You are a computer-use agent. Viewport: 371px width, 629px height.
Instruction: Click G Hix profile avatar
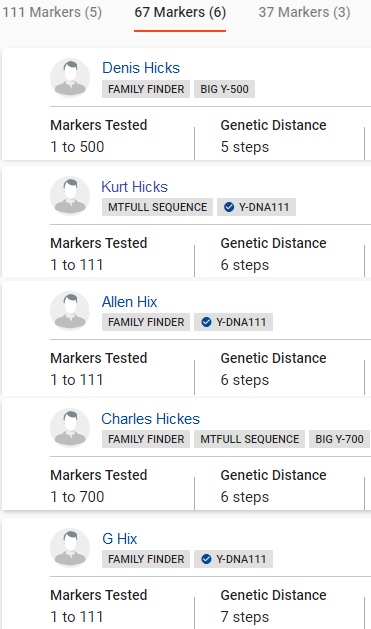[70, 548]
